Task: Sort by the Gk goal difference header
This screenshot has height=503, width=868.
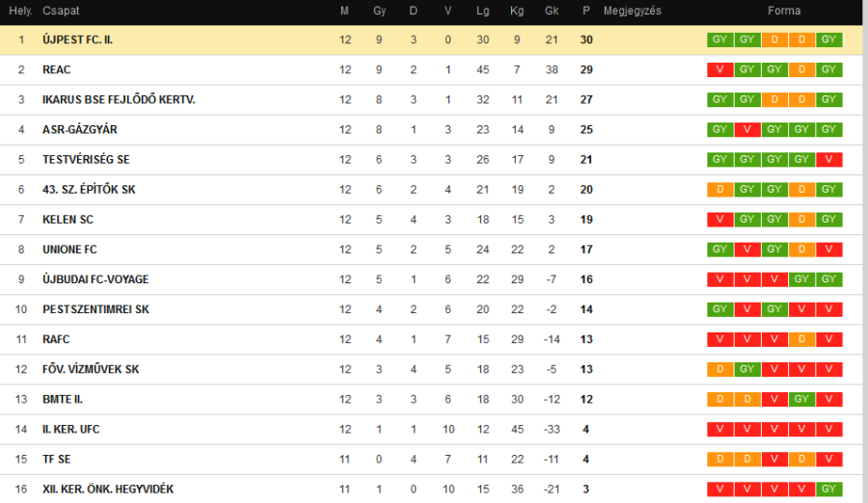Action: coord(551,11)
